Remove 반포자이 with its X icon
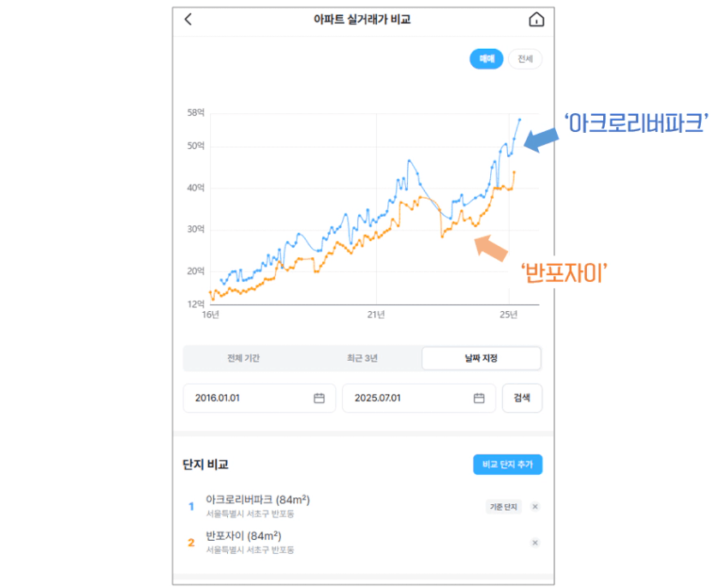Image resolution: width=718 pixels, height=588 pixels. [x=536, y=543]
